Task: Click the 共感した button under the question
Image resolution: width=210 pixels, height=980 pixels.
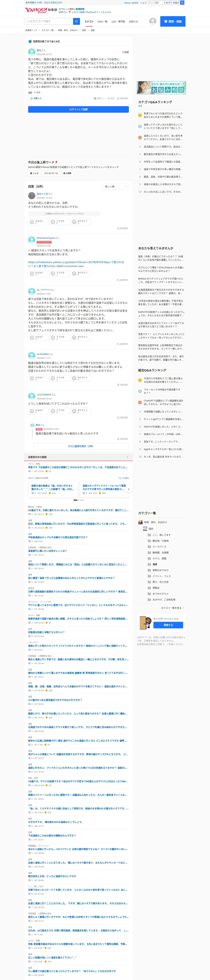Action: 36,98
